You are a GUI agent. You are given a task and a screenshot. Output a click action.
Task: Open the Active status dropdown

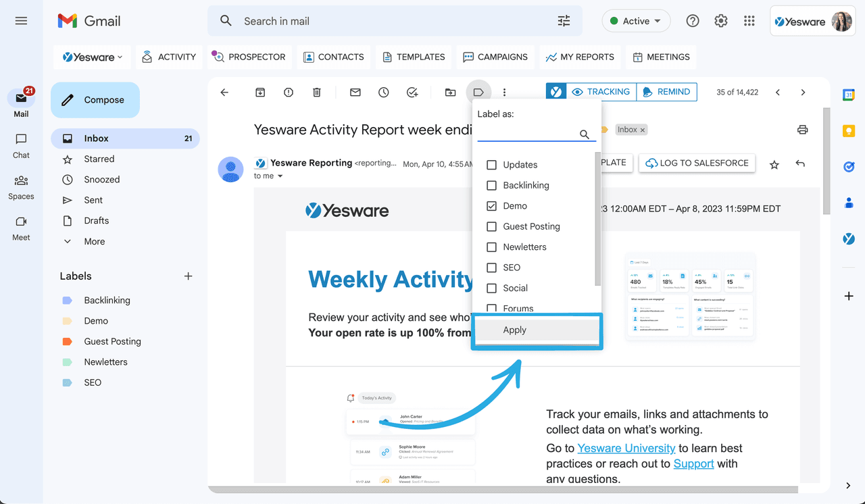[636, 21]
